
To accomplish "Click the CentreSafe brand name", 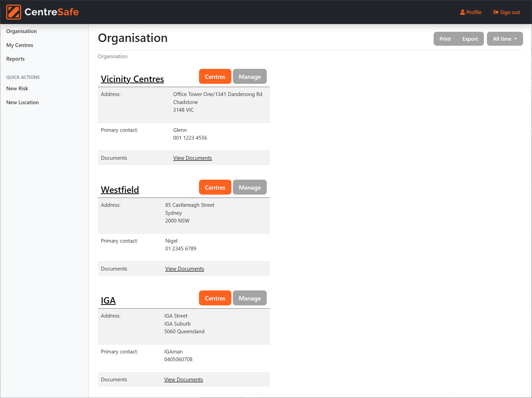I will tap(52, 12).
